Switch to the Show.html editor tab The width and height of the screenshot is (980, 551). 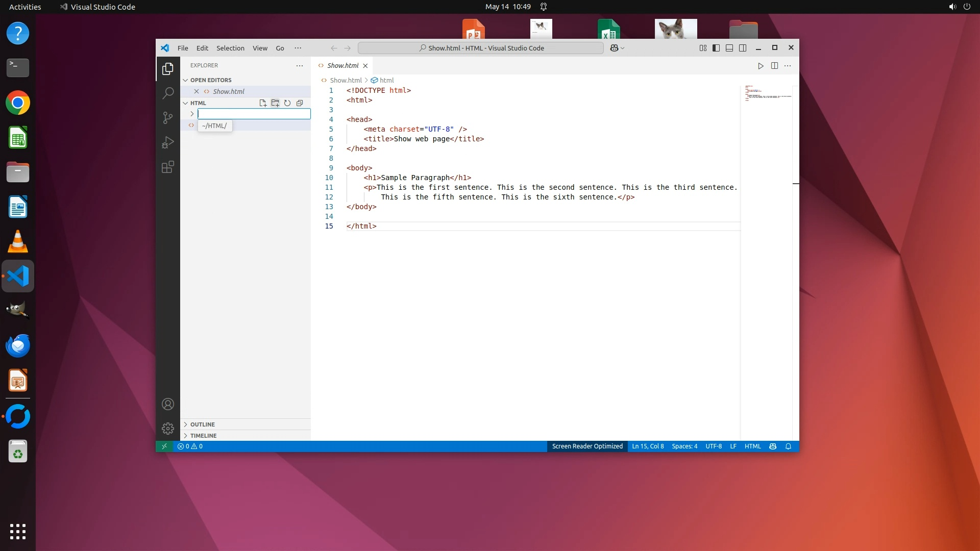(x=342, y=66)
